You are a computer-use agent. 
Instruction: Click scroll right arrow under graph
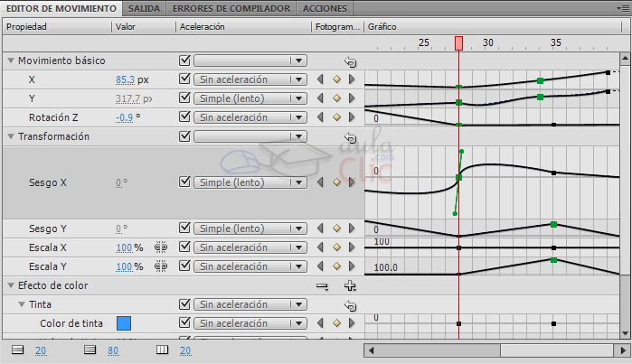point(623,350)
